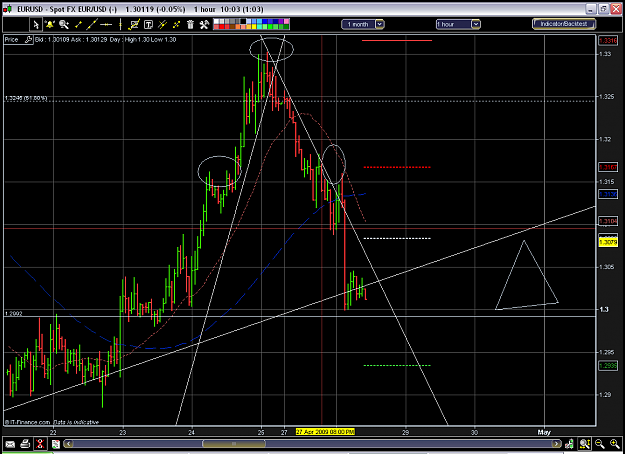Click the 1.2992 support level label

[x=14, y=314]
